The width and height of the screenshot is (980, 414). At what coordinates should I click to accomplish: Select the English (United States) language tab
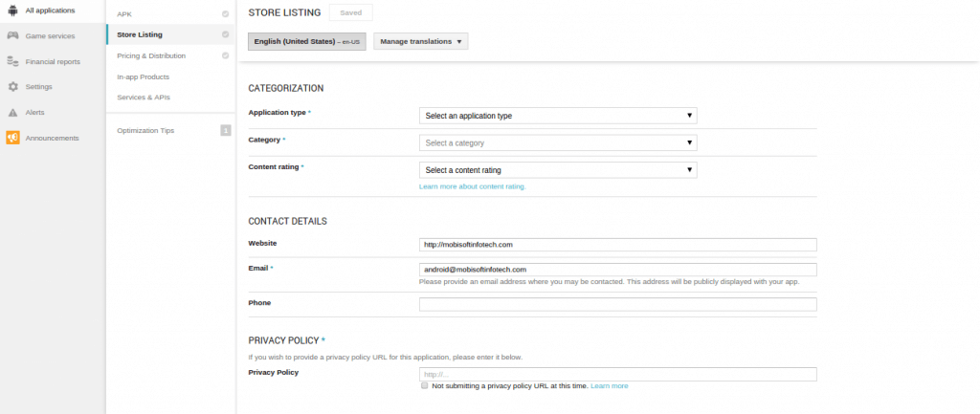[x=306, y=42]
